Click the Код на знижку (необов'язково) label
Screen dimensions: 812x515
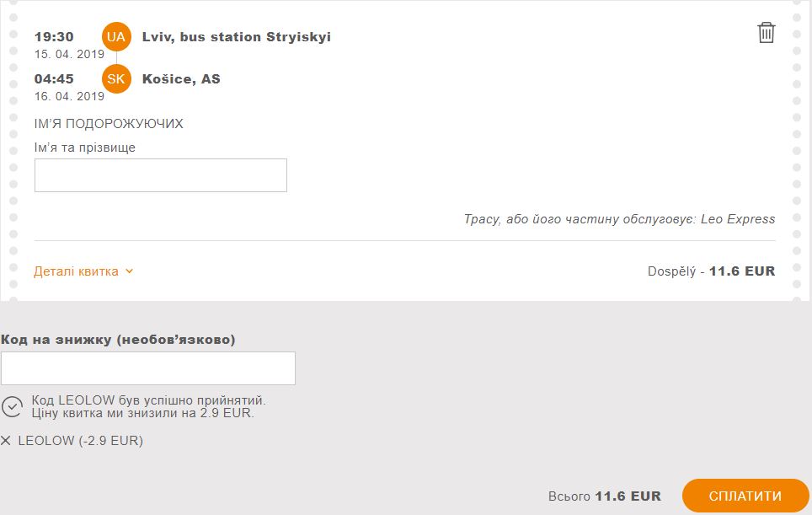tap(118, 340)
